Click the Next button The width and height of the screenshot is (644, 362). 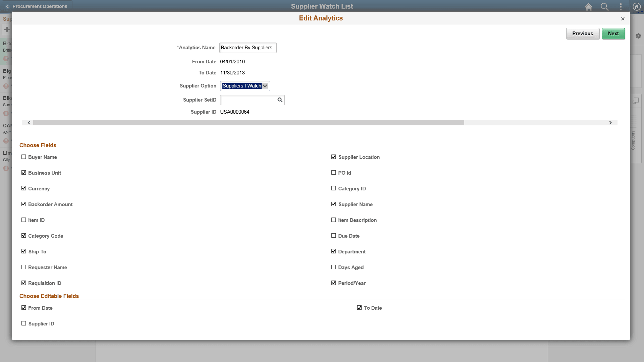tap(613, 34)
